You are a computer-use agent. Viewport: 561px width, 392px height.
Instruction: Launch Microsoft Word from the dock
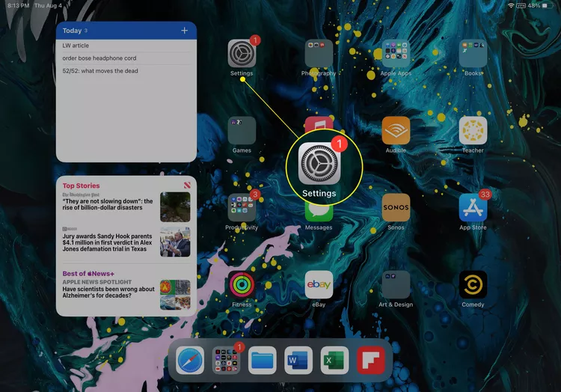(298, 360)
